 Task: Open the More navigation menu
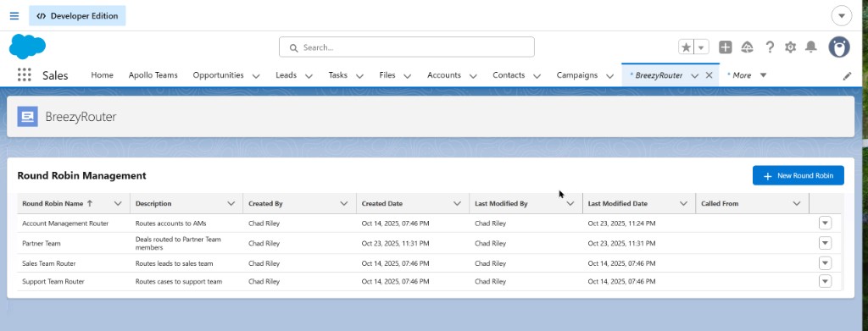[747, 75]
